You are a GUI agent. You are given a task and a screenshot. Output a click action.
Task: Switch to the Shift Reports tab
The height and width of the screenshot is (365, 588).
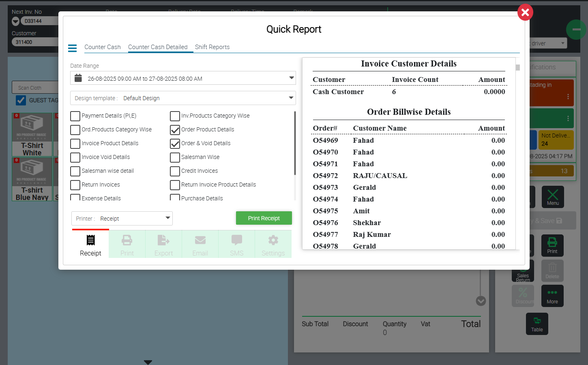(x=212, y=47)
